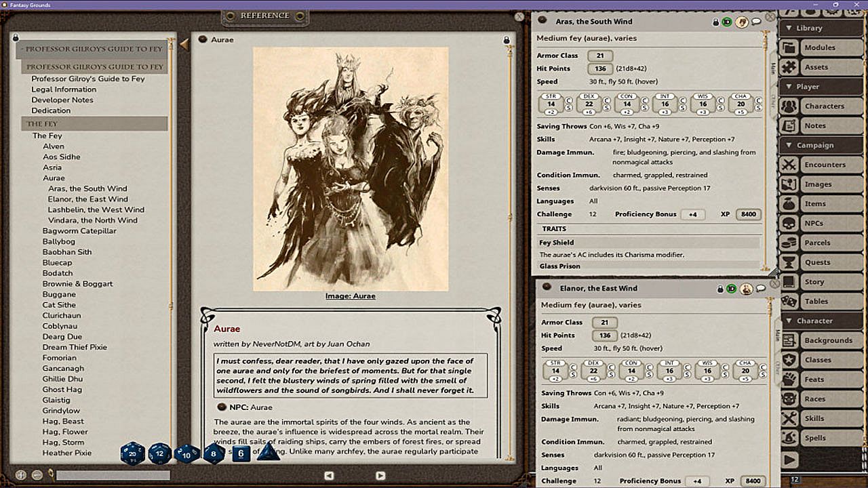Toggle ID status on Elanor sheet
Viewport: 868px width, 488px height.
[731, 289]
